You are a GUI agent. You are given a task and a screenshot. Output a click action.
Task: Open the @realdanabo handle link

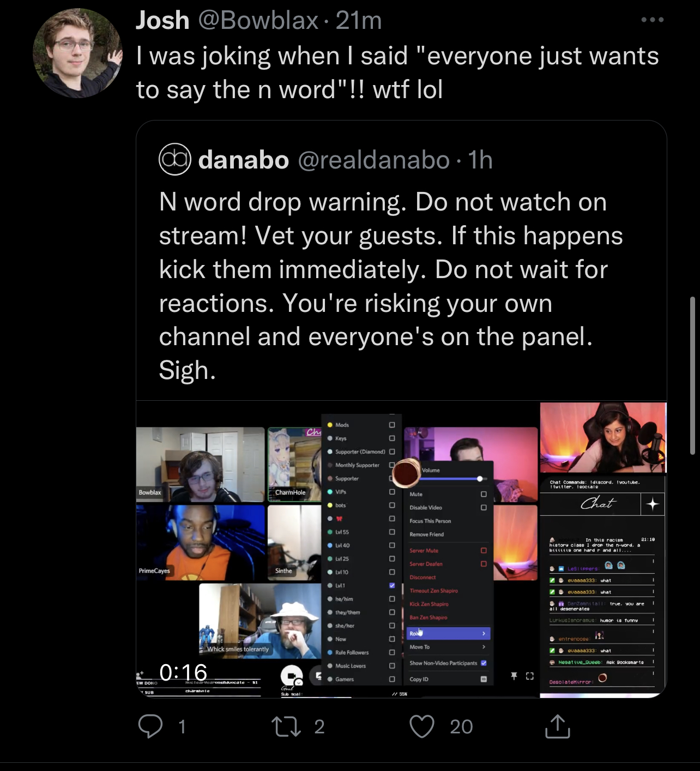click(374, 160)
